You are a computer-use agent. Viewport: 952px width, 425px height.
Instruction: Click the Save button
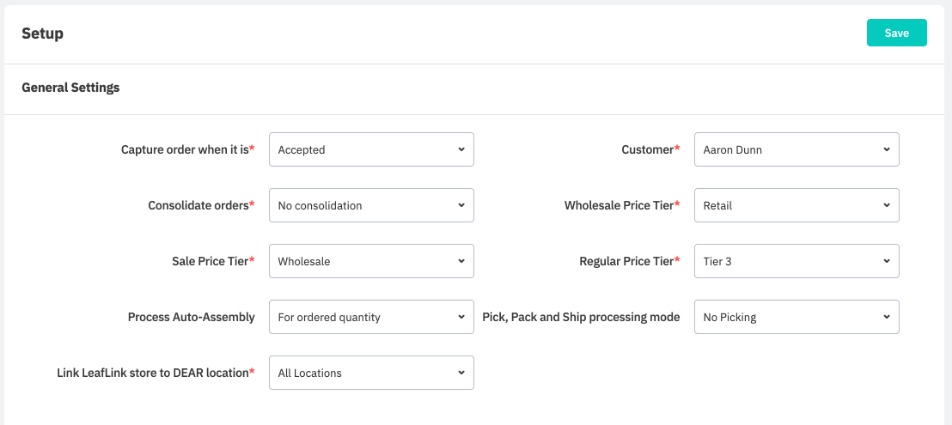tap(896, 33)
